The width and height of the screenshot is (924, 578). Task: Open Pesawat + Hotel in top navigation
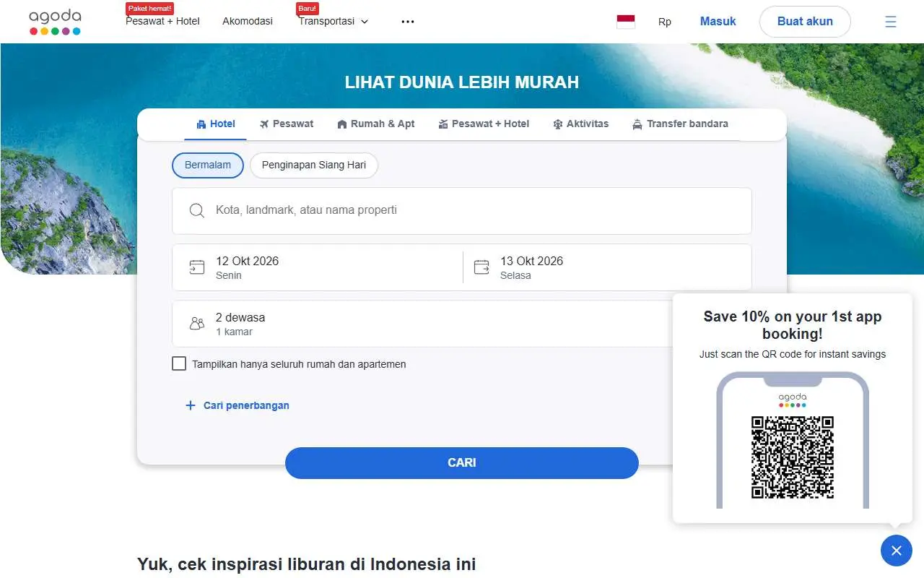162,22
